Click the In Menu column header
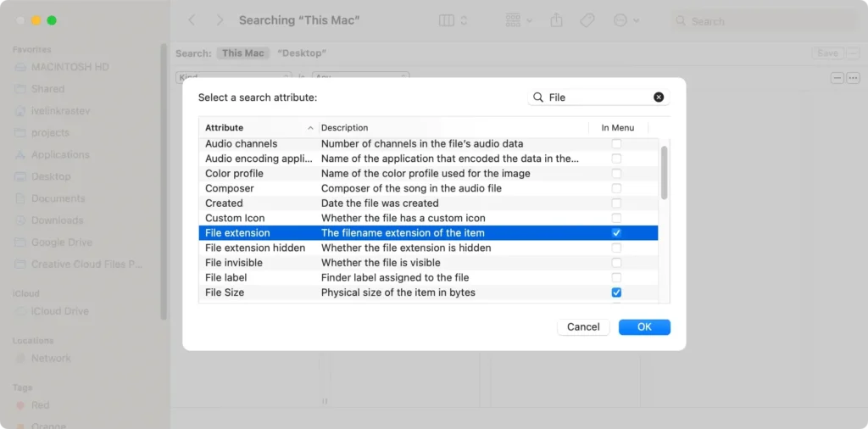868x429 pixels. click(618, 128)
